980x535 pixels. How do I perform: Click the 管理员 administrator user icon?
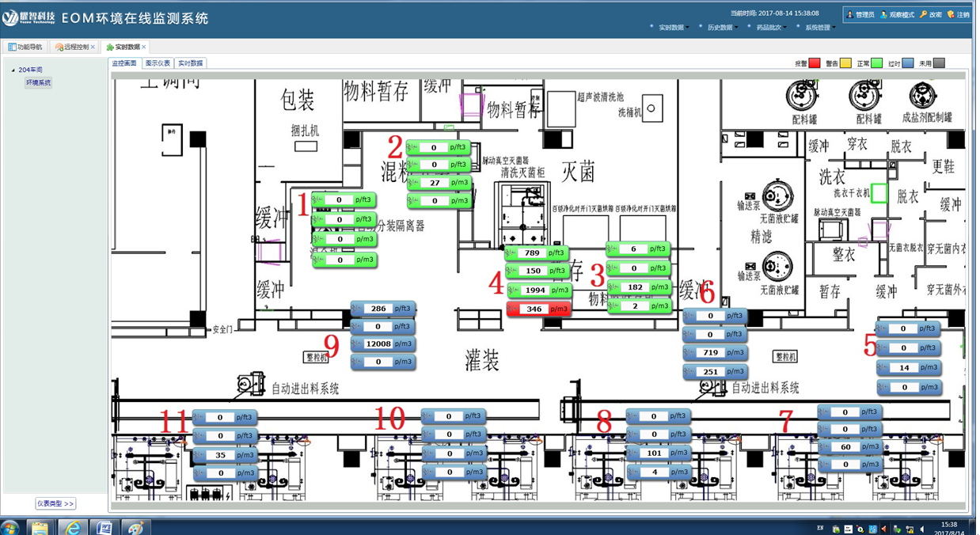[x=849, y=14]
